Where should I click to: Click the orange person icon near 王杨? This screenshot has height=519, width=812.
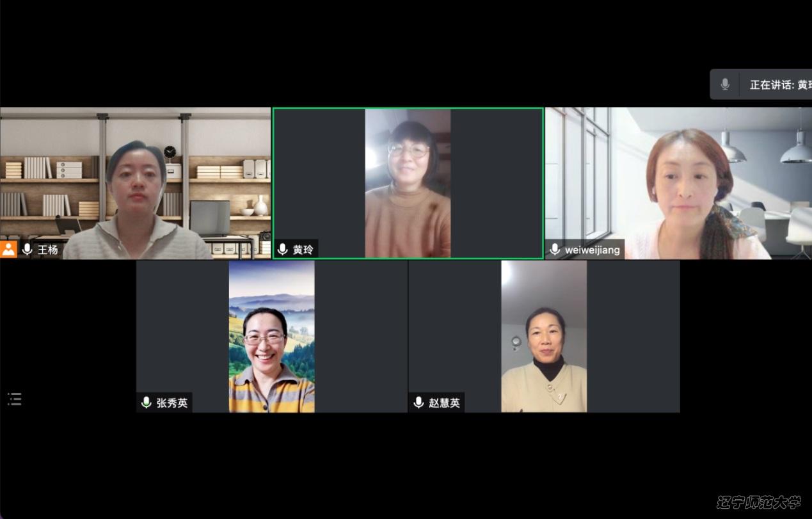(8, 249)
